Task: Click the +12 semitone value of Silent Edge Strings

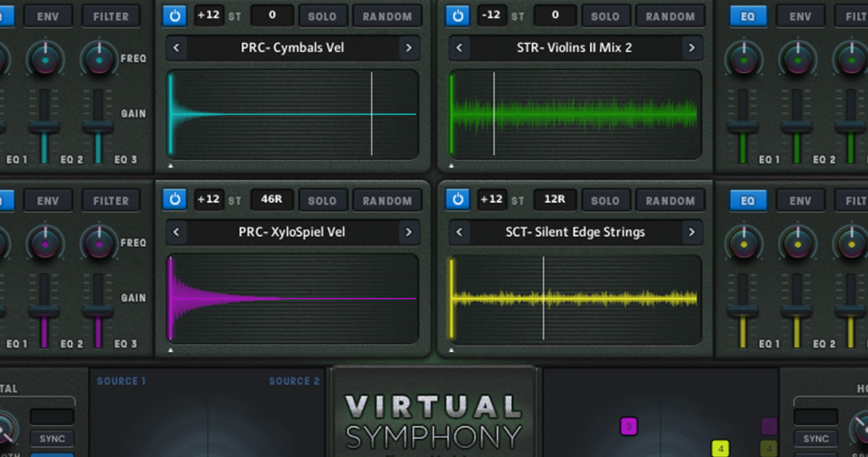Action: [492, 199]
